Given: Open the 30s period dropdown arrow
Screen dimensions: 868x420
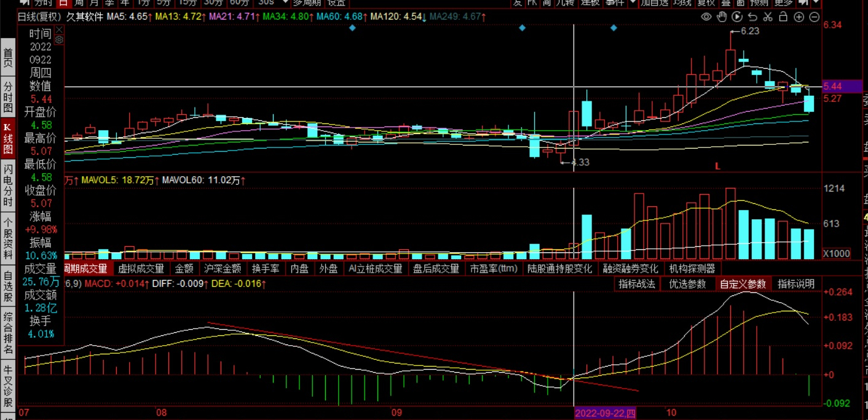Looking at the screenshot, I should coord(285,2).
